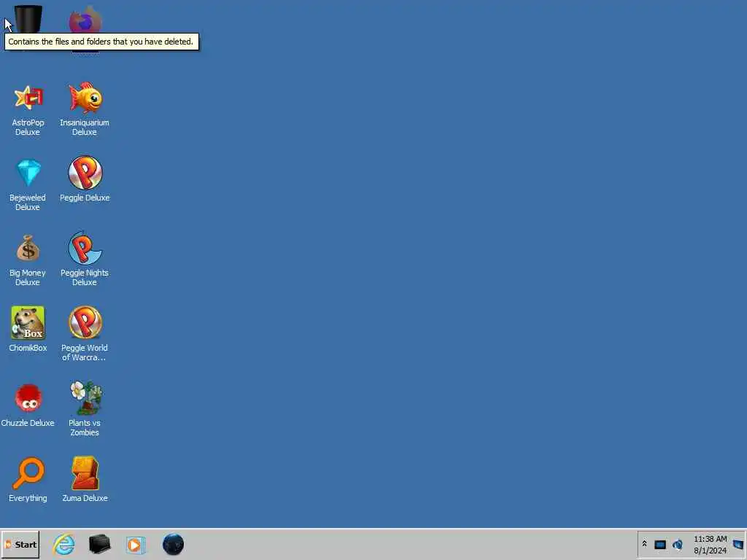
Task: Select the Plants vs Zombies icon
Action: point(86,397)
